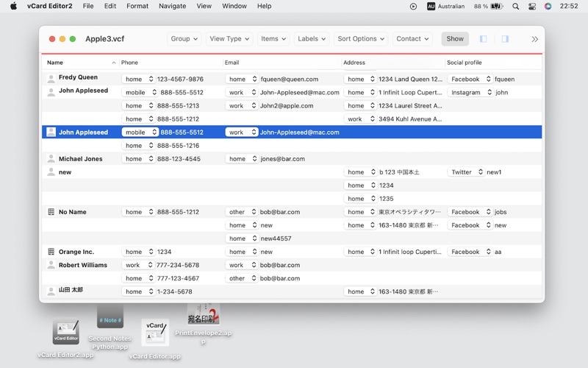Screen dimensions: 588x368
Task: Open the Contact dropdown in toolbar
Action: click(x=412, y=39)
